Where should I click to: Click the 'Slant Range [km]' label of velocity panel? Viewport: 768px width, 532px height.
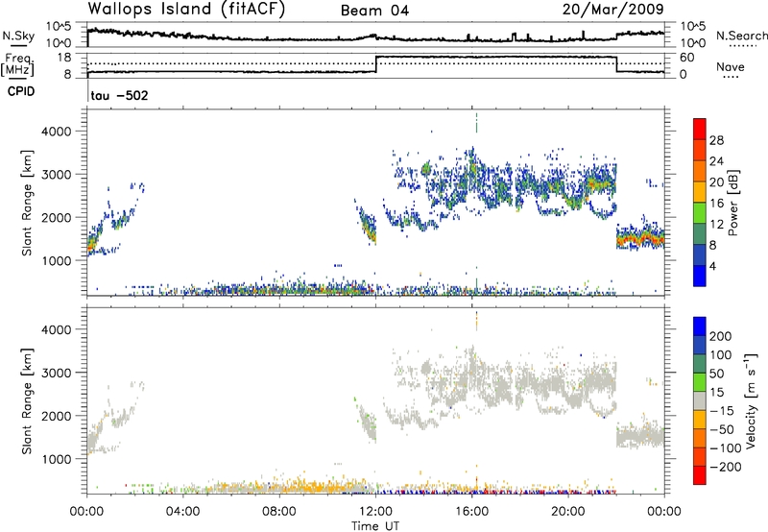[x=27, y=400]
